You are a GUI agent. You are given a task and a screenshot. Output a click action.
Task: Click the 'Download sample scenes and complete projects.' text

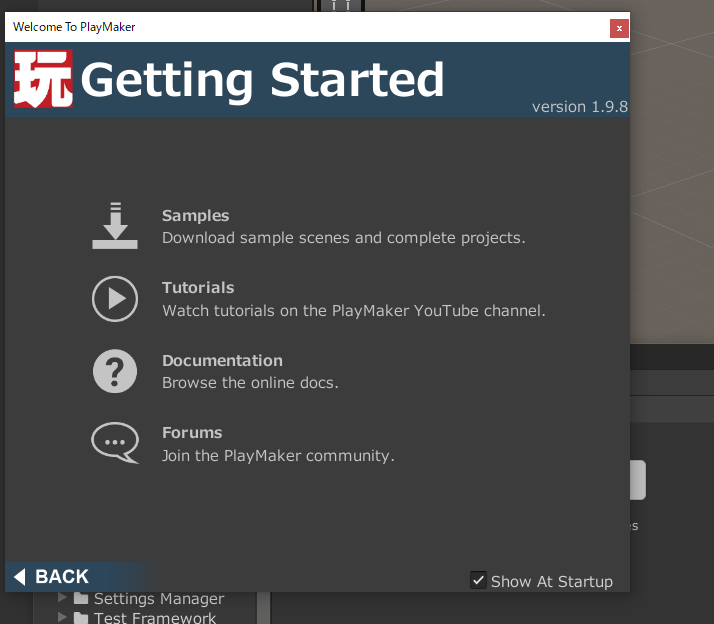pyautogui.click(x=344, y=238)
